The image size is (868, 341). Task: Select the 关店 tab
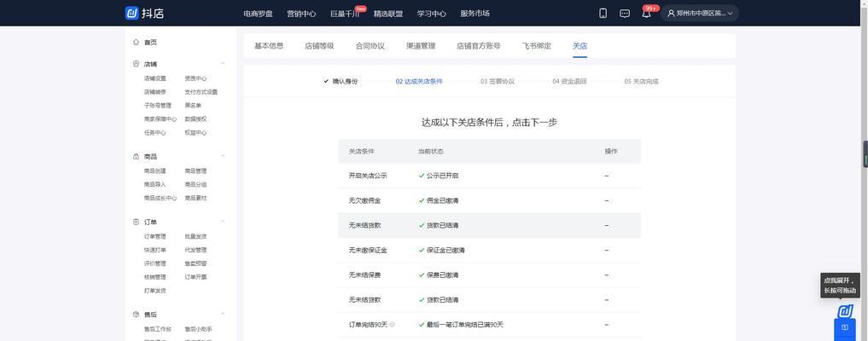click(x=580, y=46)
